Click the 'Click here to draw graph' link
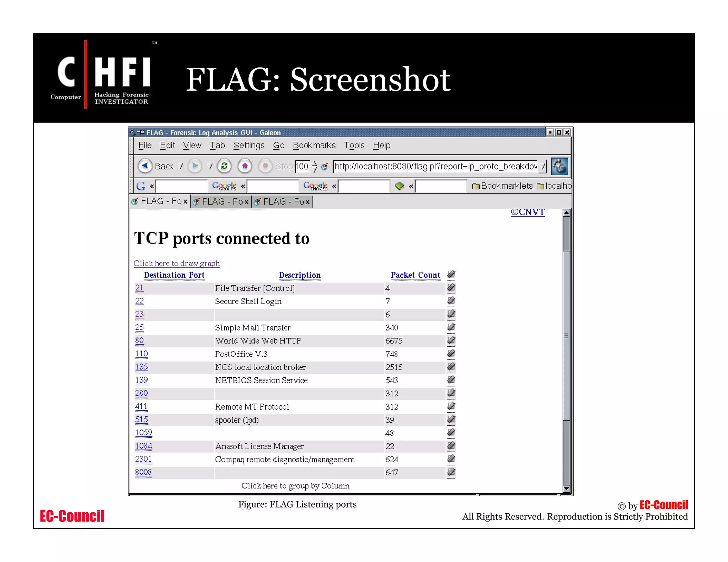 [x=177, y=263]
